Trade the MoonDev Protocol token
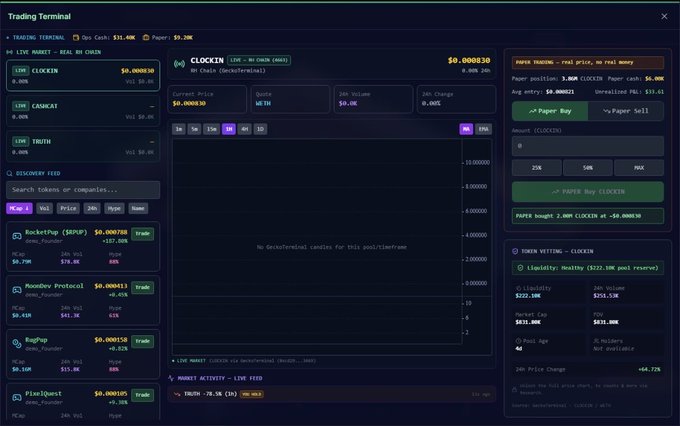Image resolution: width=680 pixels, height=426 pixels. click(x=142, y=288)
